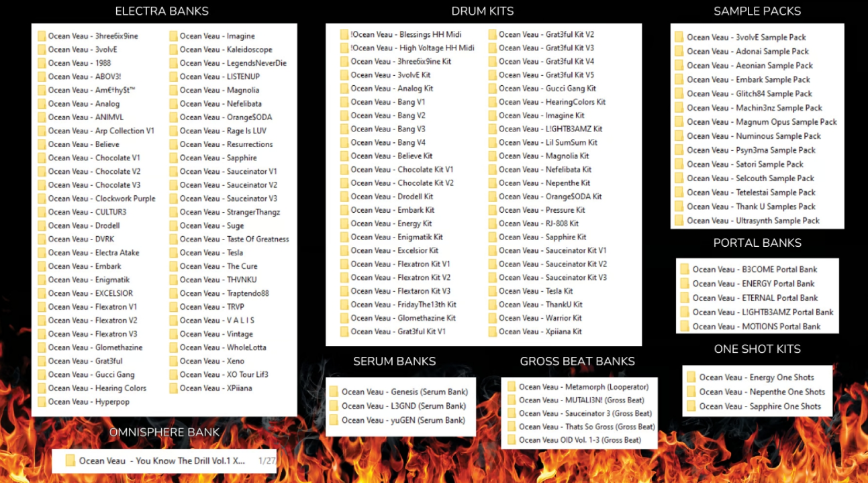Image resolution: width=868 pixels, height=483 pixels.
Task: Select Ocean Veau - L!GHTB3AMZ Kit
Action: pyautogui.click(x=550, y=129)
